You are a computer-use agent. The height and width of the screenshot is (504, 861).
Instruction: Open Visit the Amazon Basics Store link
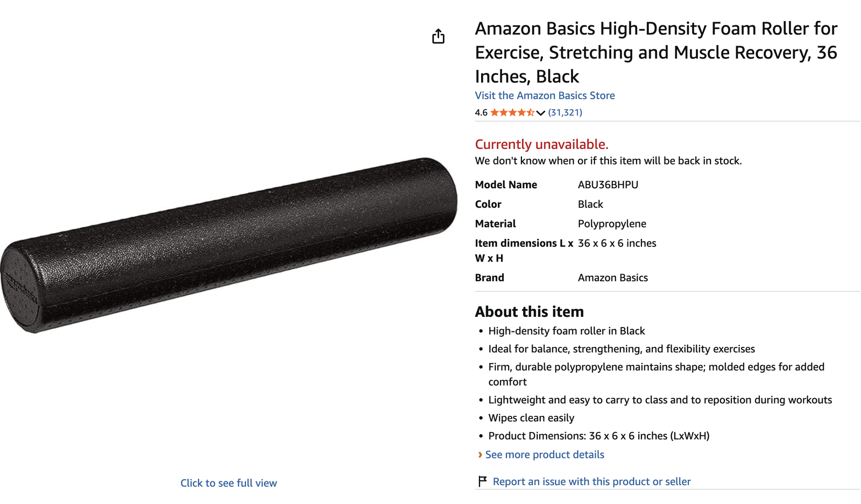(545, 95)
